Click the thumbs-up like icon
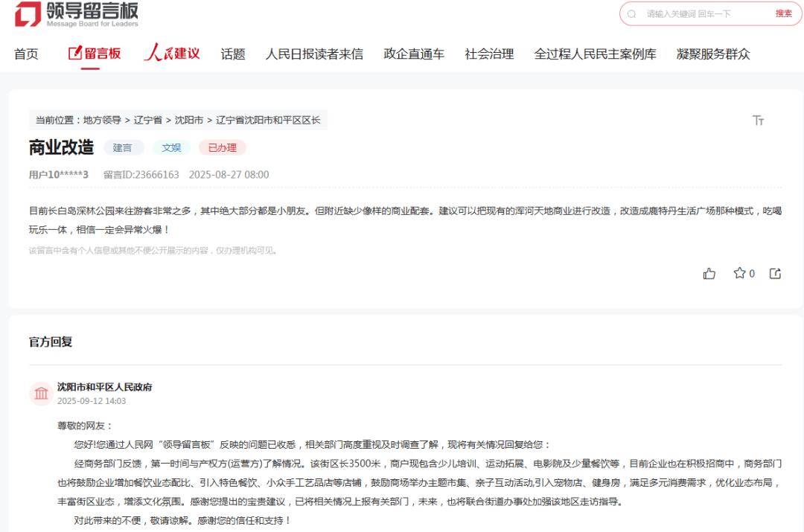 709,274
